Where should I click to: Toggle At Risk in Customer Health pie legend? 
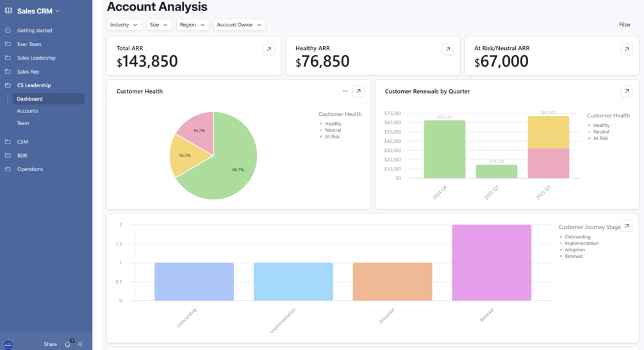330,137
